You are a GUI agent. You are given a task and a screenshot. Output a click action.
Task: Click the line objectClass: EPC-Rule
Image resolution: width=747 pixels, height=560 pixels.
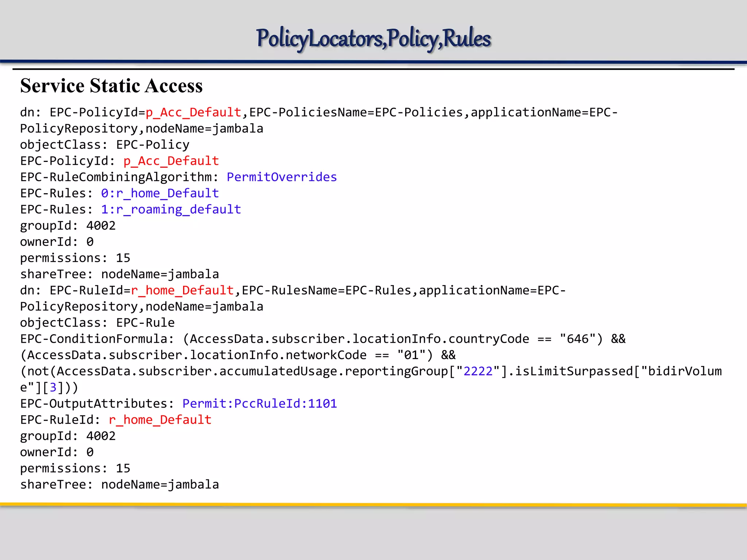point(97,323)
